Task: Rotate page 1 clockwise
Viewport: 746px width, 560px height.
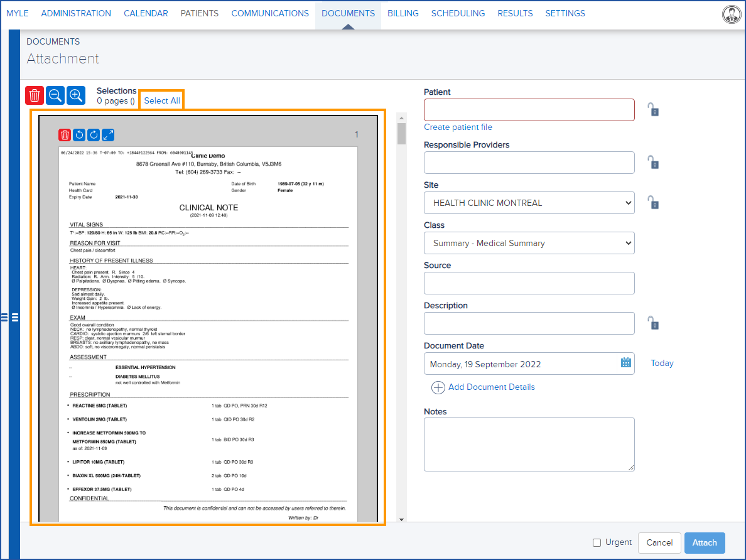Action: [94, 135]
